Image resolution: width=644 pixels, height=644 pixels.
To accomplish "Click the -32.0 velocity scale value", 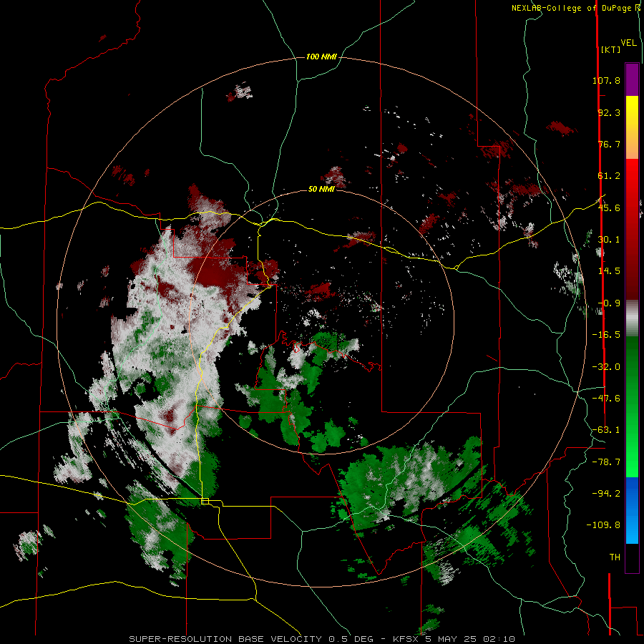I will point(606,367).
